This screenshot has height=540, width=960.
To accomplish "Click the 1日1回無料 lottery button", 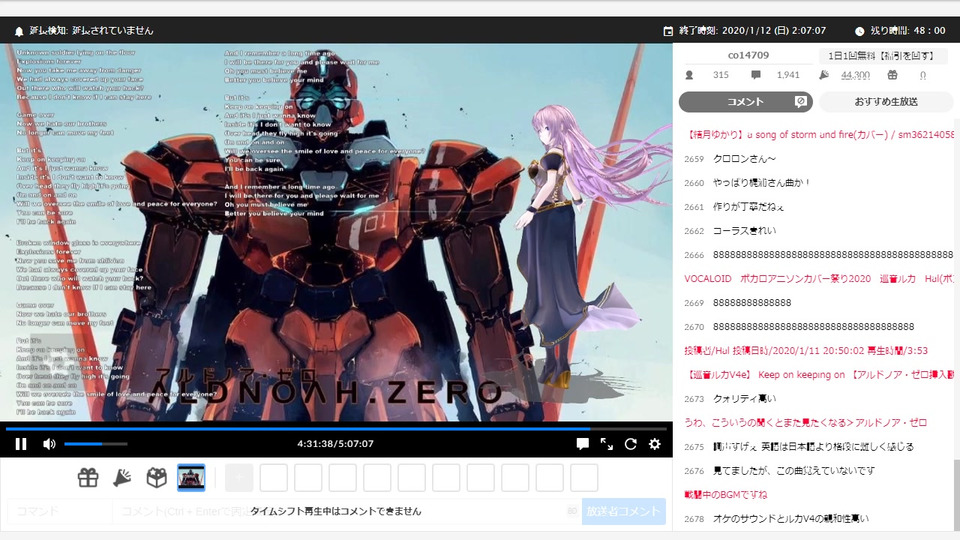I will tap(881, 56).
